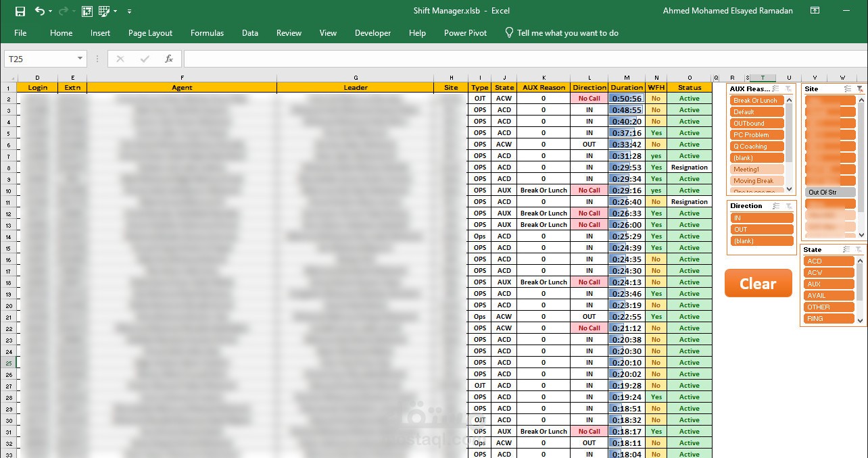Toggle the OUT item in Direction slicer

coord(761,230)
